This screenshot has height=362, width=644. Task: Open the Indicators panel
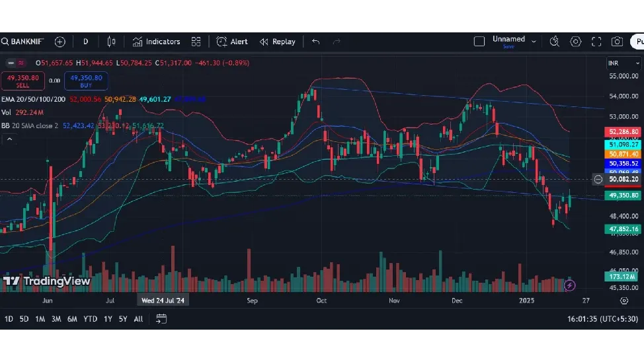click(156, 42)
